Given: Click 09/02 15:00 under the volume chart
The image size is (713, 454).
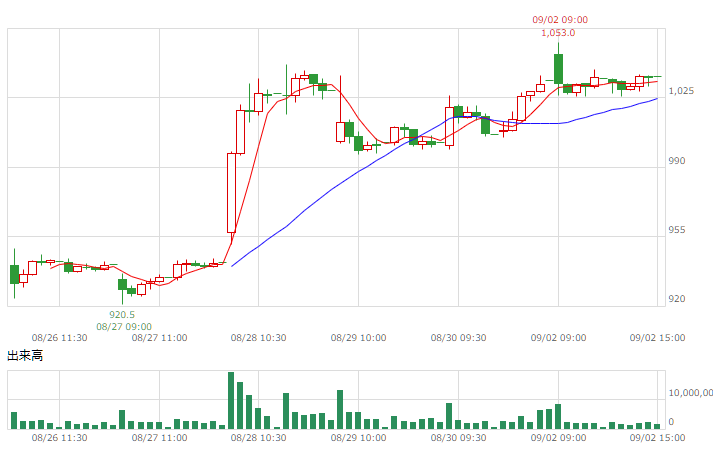Looking at the screenshot, I should (658, 438).
